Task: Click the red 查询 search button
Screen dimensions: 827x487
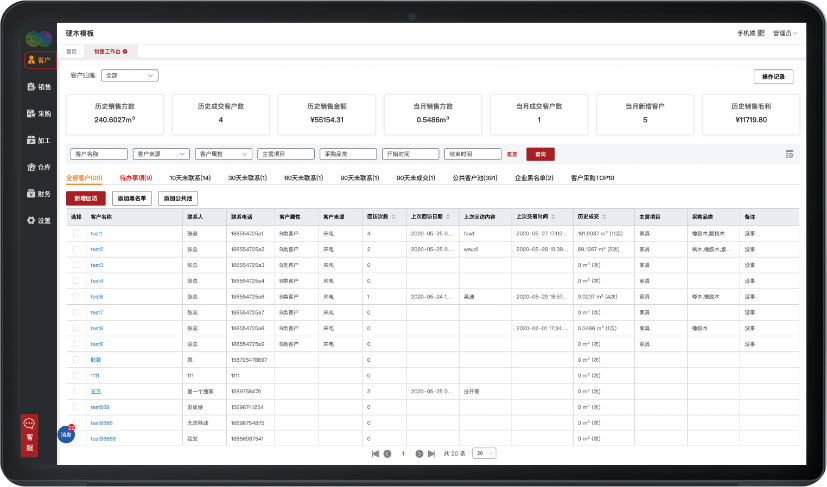Action: 540,154
